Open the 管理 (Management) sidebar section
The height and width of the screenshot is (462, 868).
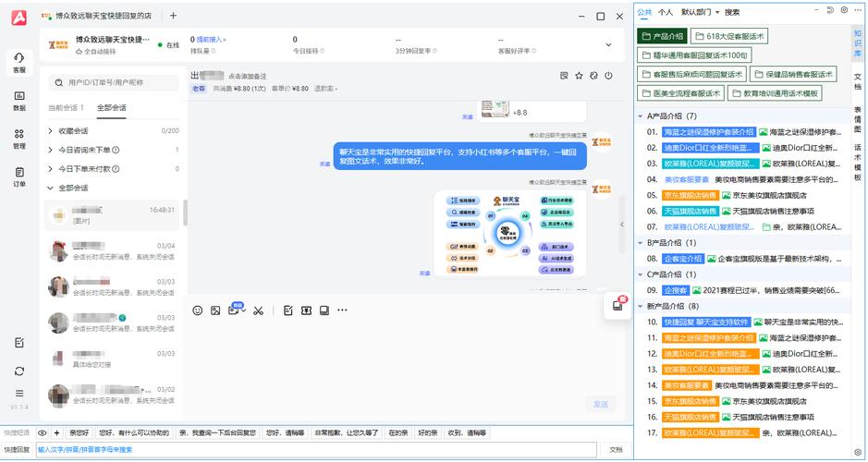(x=18, y=138)
